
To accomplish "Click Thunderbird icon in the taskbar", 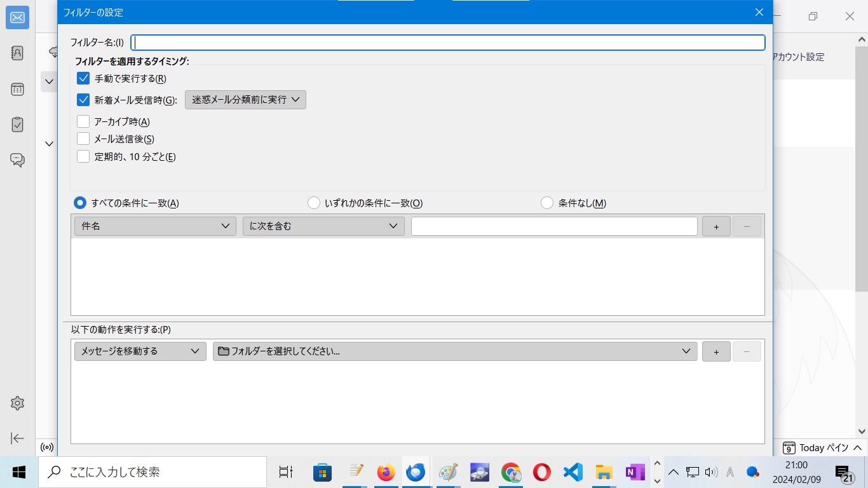I will [416, 472].
